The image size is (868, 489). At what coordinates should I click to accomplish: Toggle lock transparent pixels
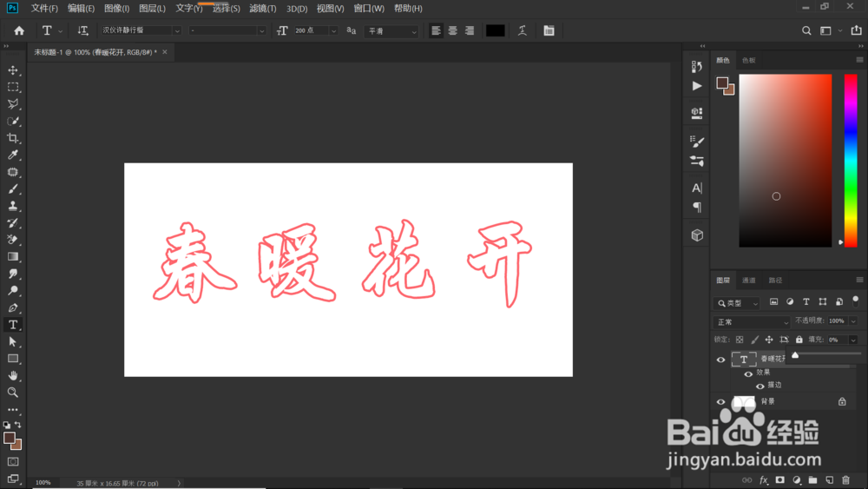[x=740, y=340]
